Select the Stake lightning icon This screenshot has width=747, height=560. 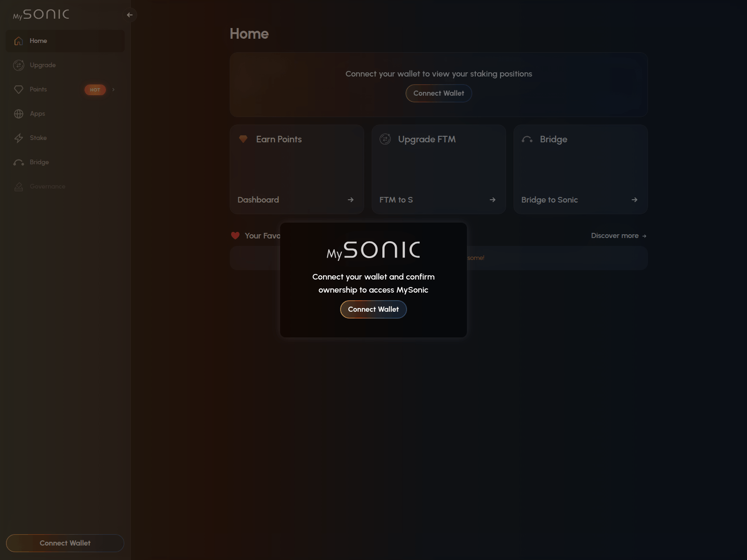coord(19,138)
